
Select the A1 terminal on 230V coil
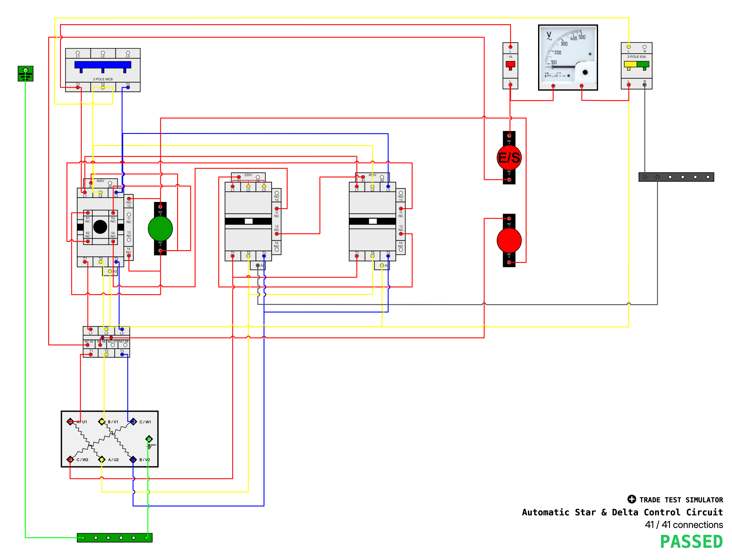coord(239,177)
